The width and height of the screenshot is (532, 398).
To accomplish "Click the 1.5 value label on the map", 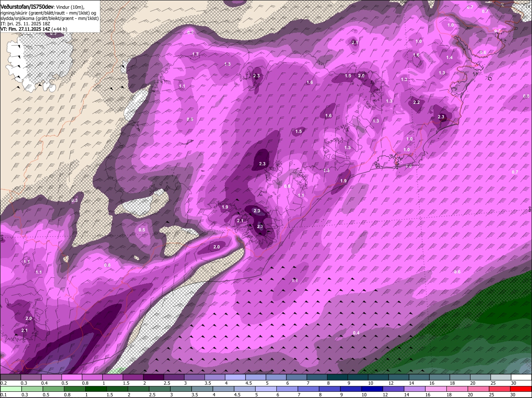I will [298, 132].
